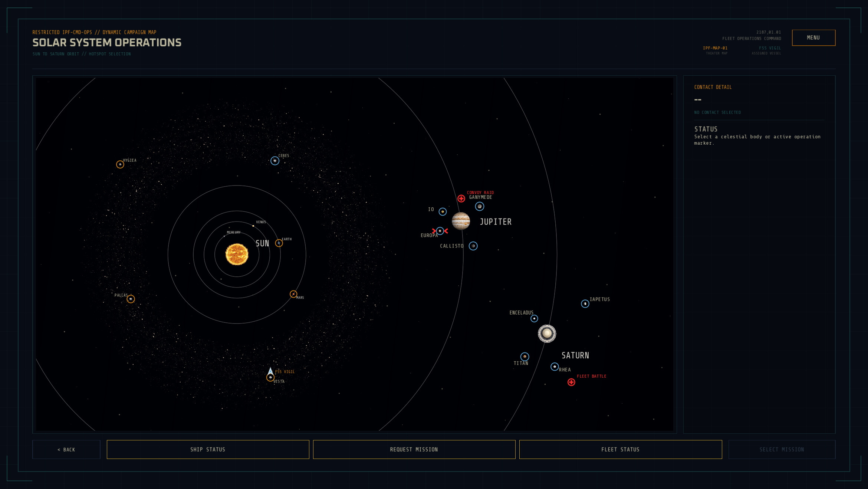Select the Sun
The width and height of the screenshot is (868, 489).
[x=237, y=255]
